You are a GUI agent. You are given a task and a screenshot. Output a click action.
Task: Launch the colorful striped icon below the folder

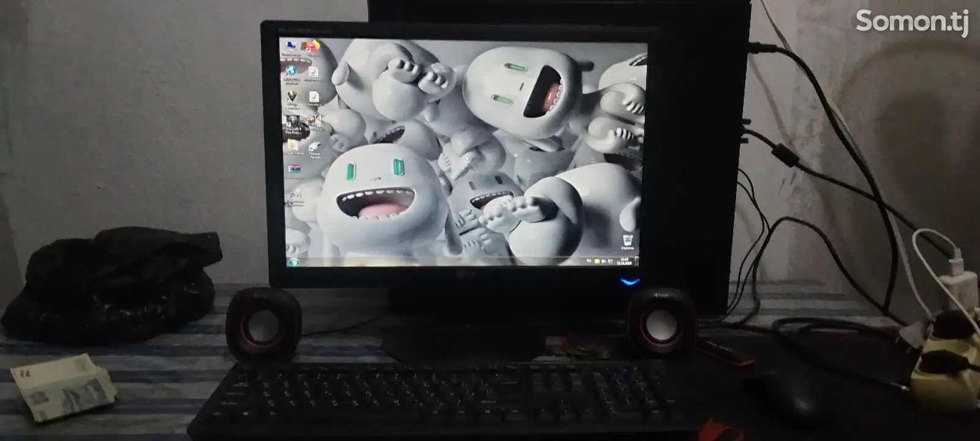pos(294,171)
